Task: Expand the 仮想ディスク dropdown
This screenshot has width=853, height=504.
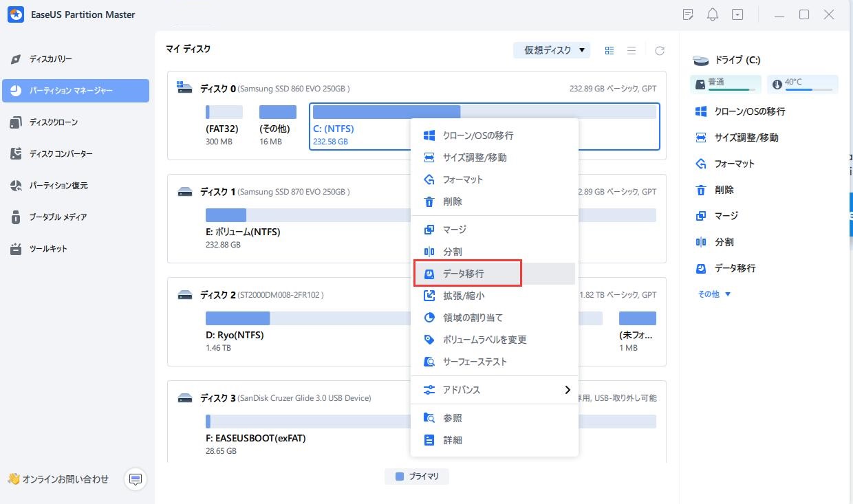Action: (551, 50)
